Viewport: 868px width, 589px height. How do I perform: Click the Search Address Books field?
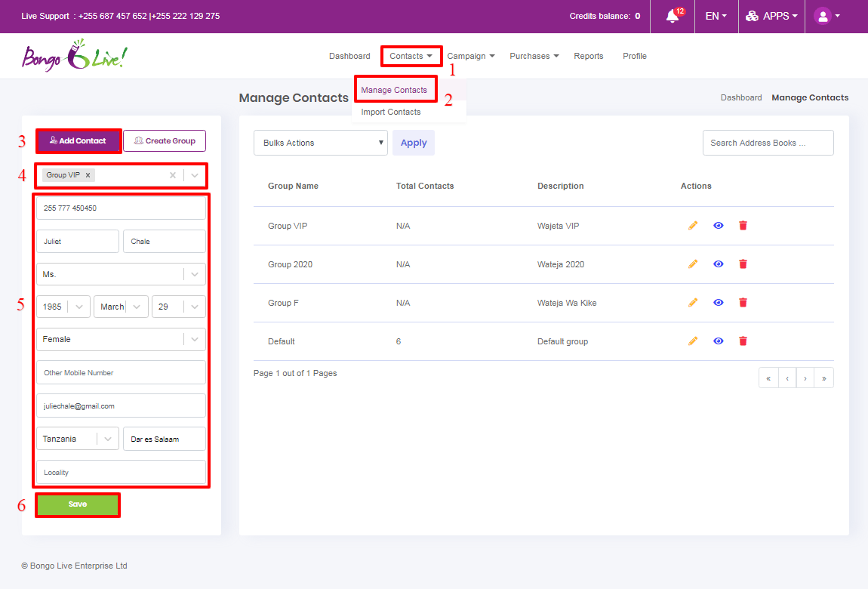[x=768, y=143]
